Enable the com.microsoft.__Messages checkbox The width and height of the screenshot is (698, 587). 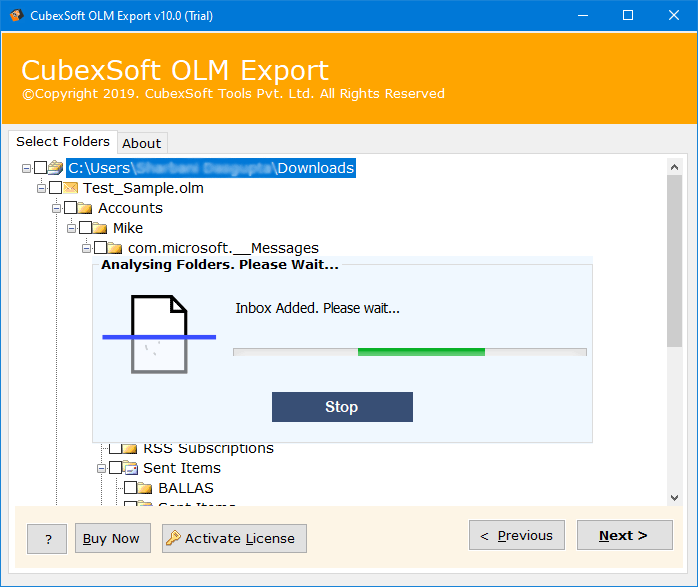[x=101, y=248]
